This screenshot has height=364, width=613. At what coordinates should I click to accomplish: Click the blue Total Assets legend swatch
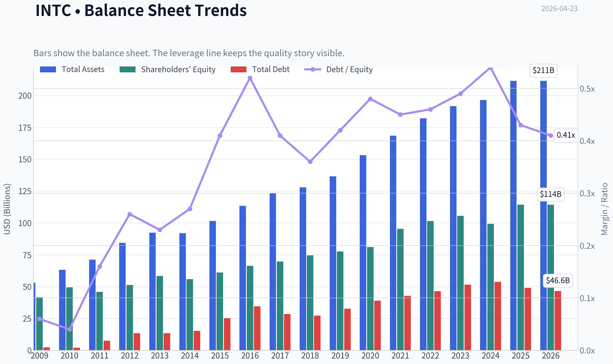(x=48, y=69)
